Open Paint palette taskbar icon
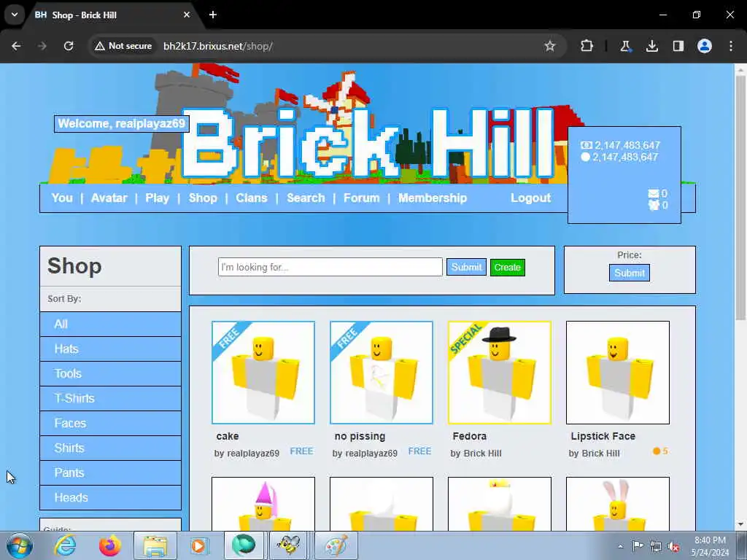This screenshot has width=747, height=560. point(336,545)
